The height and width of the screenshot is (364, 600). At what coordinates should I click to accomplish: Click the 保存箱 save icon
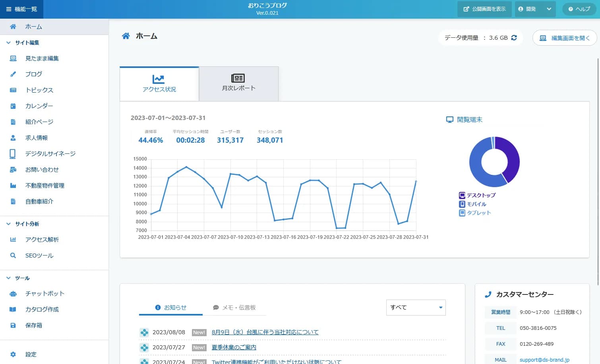pyautogui.click(x=13, y=325)
